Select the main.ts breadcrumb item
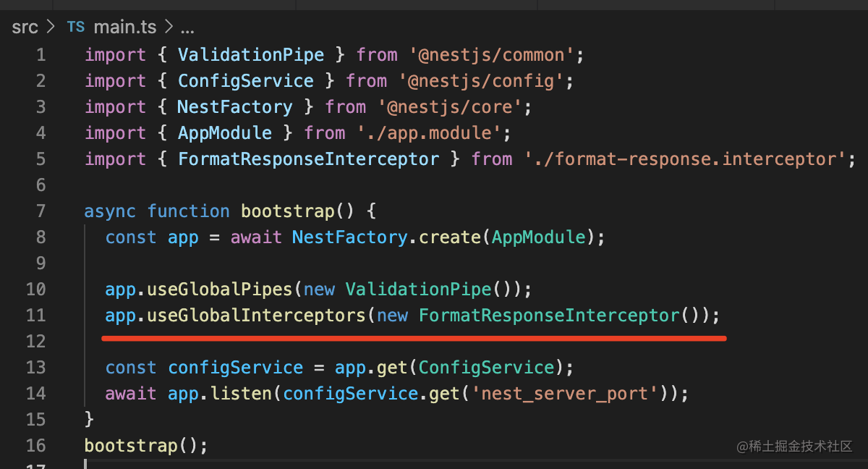 tap(126, 28)
